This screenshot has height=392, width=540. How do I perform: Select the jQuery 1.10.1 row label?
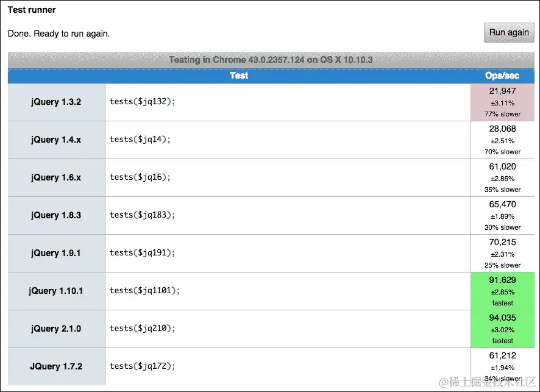[x=56, y=291]
